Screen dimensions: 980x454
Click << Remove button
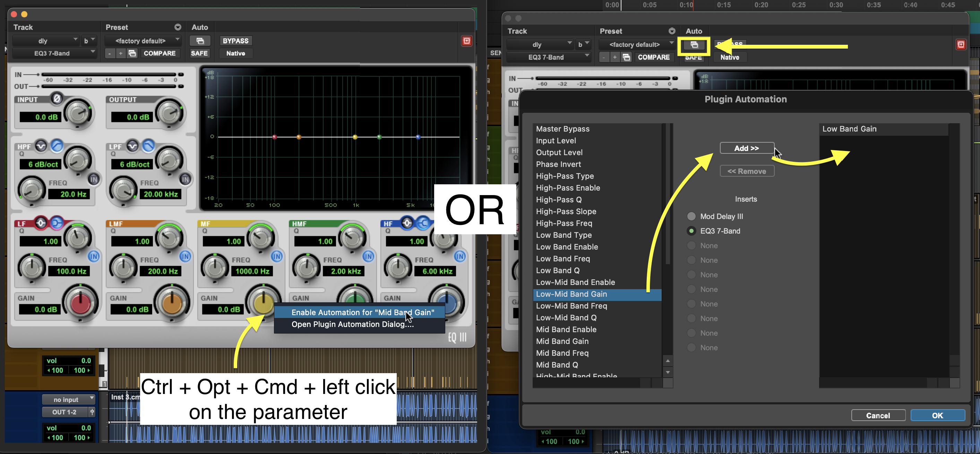point(746,171)
